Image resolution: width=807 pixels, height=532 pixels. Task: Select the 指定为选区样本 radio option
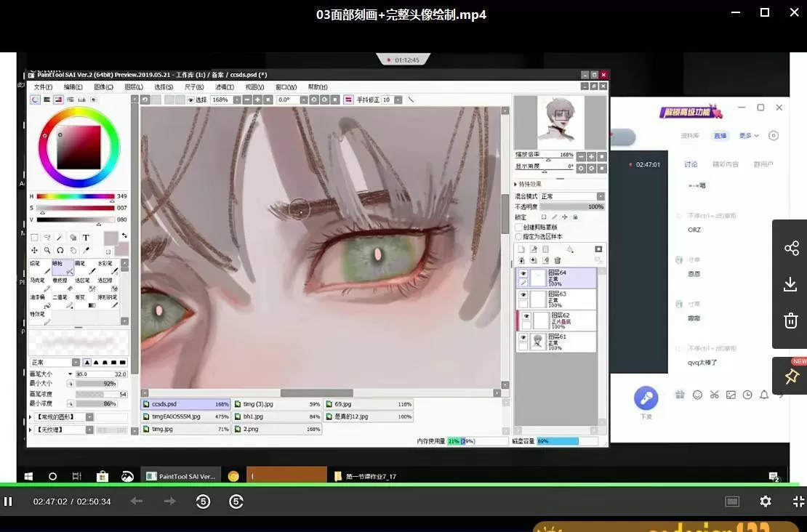click(x=518, y=236)
